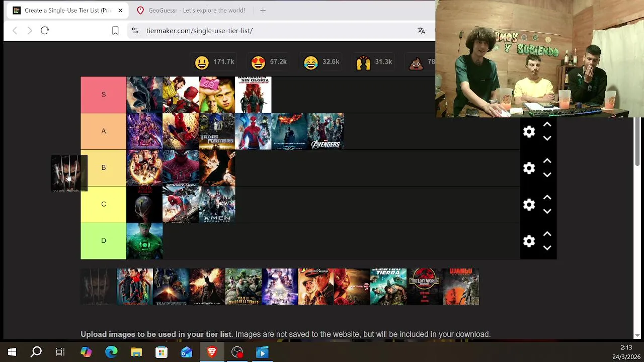Screen dimensions: 644x362
Task: Click the yellow C tier label
Action: coord(103,204)
